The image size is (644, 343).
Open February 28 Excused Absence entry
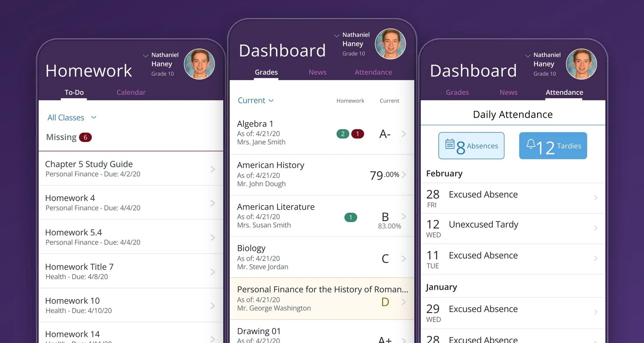pyautogui.click(x=513, y=198)
